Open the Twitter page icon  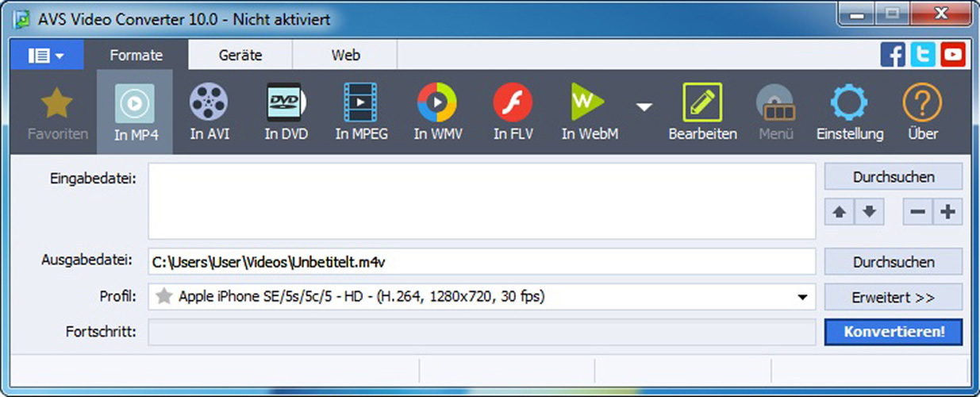[923, 55]
